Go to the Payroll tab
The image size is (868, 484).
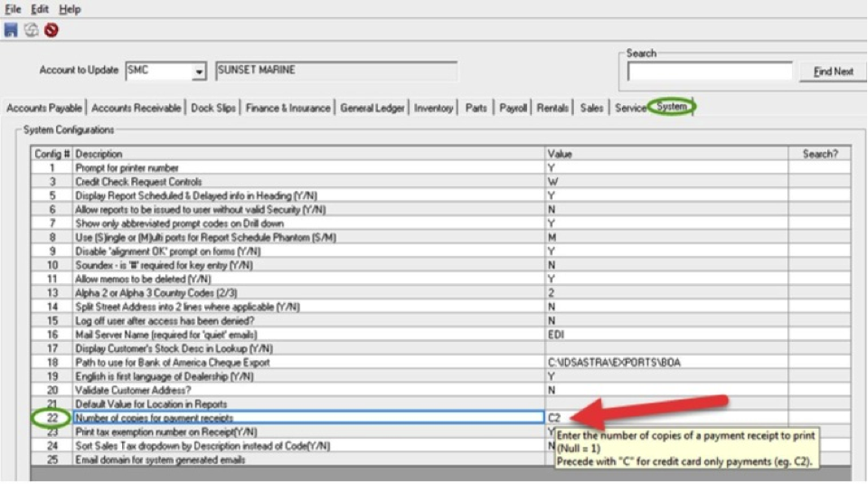click(513, 108)
